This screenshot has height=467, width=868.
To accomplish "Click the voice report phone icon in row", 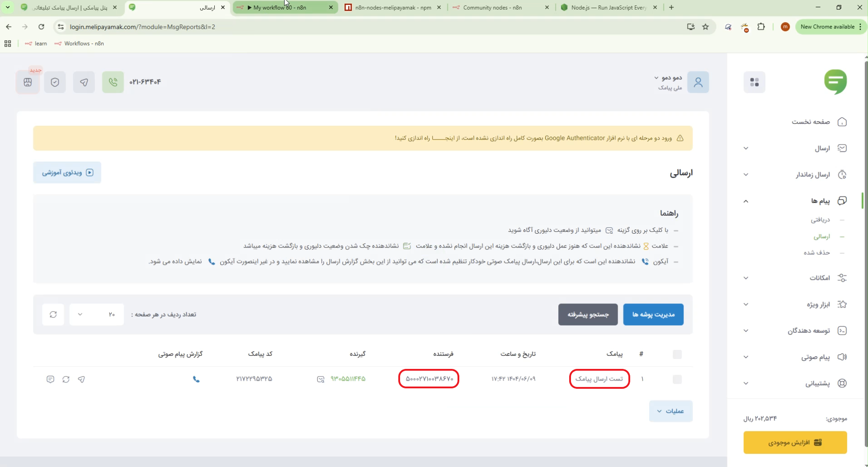I will (196, 379).
